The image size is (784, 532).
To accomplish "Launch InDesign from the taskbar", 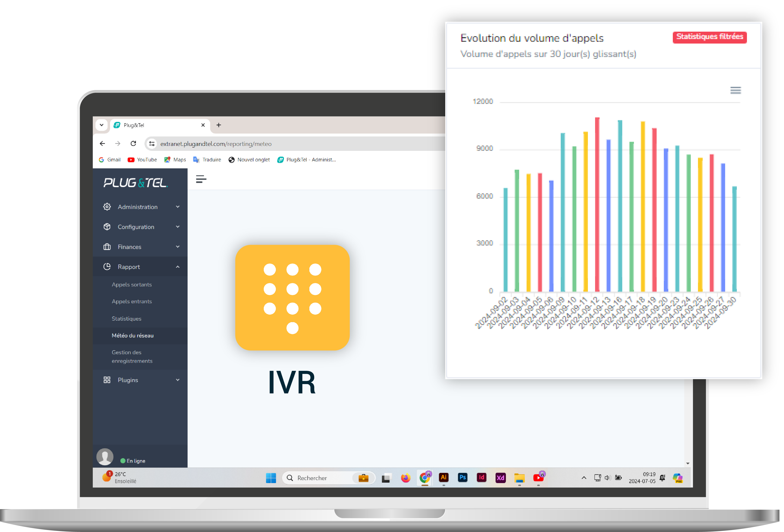I will [481, 477].
